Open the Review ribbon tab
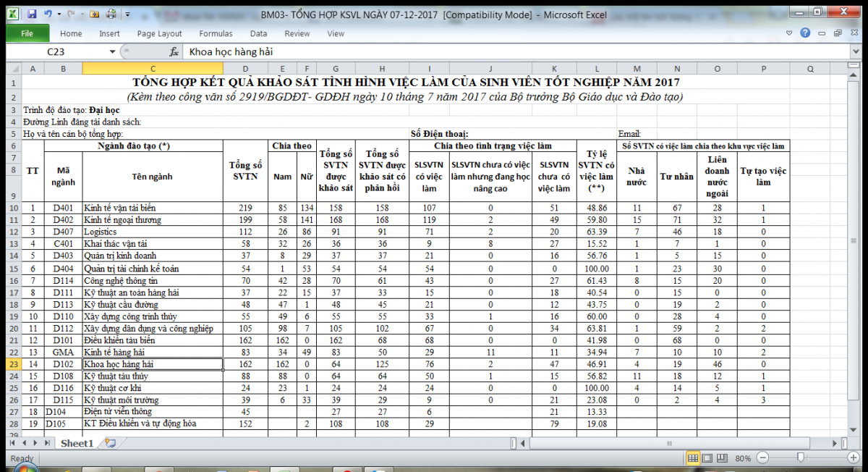The image size is (868, 472). [297, 33]
